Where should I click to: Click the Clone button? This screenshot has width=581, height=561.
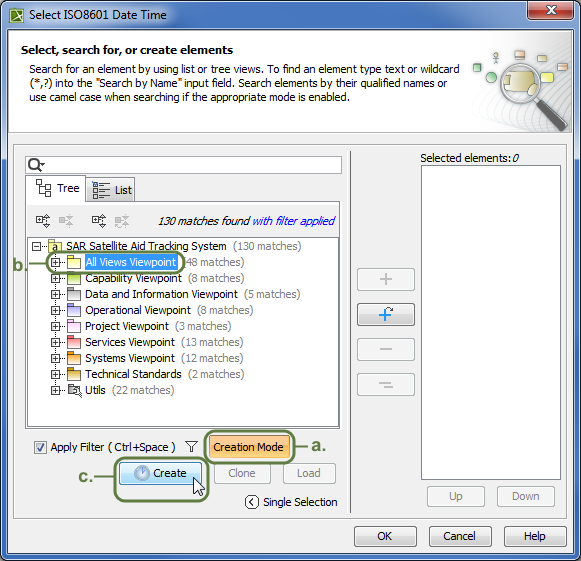pyautogui.click(x=242, y=473)
